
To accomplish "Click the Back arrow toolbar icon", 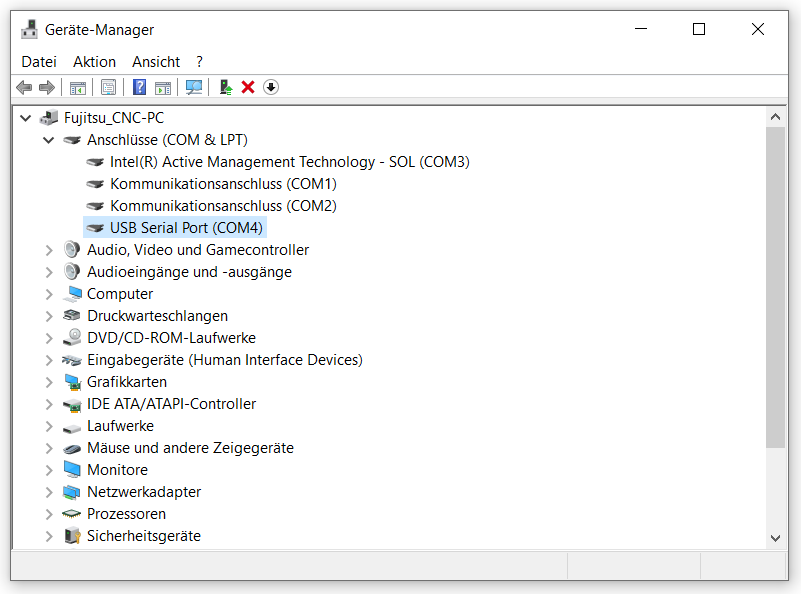I will point(24,87).
